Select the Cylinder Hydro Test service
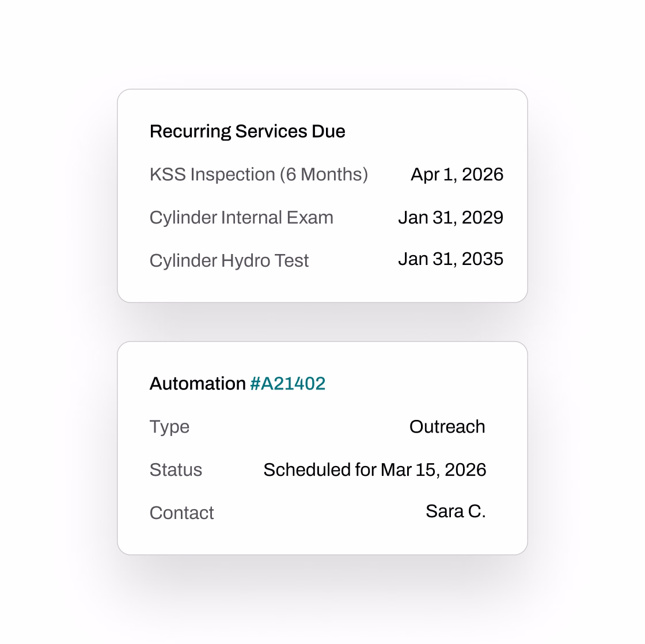 tap(229, 260)
